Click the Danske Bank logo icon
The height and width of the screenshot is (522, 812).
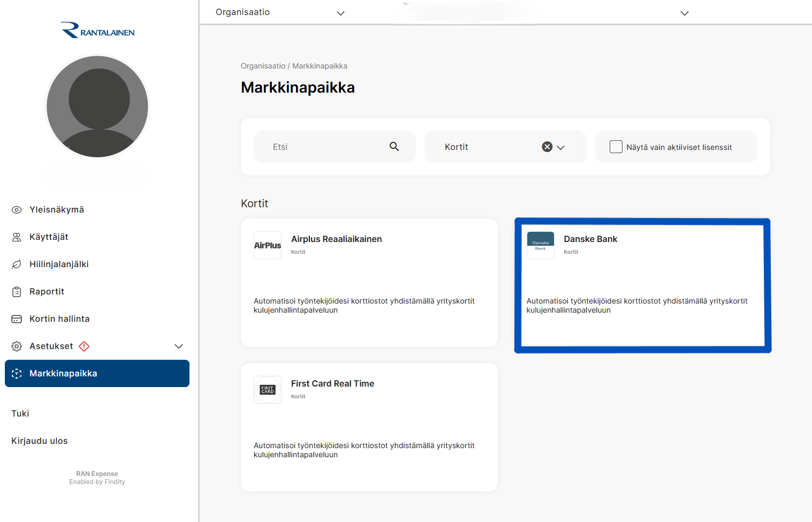click(541, 245)
